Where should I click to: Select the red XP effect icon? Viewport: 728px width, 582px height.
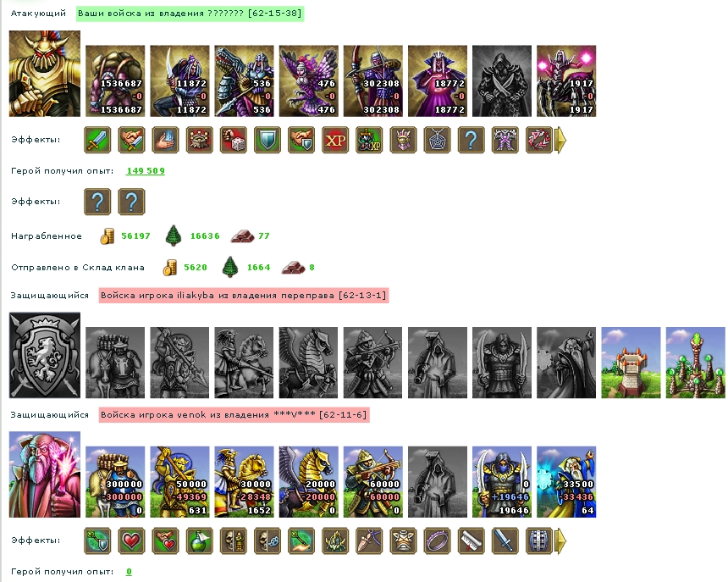coord(335,140)
